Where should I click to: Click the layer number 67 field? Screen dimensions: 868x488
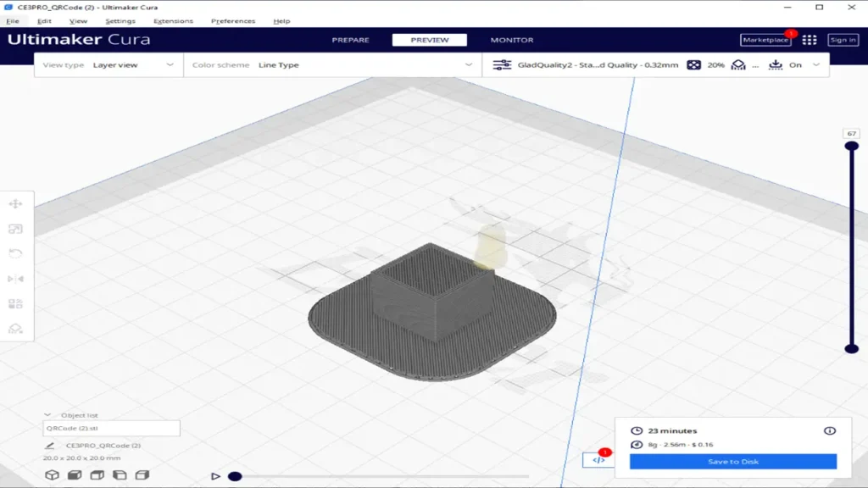851,133
